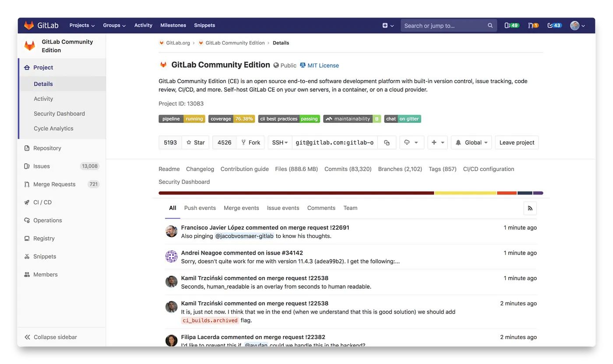The width and height of the screenshot is (613, 364).
Task: Click GitLab Community Edition sidebar avatar
Action: (29, 46)
